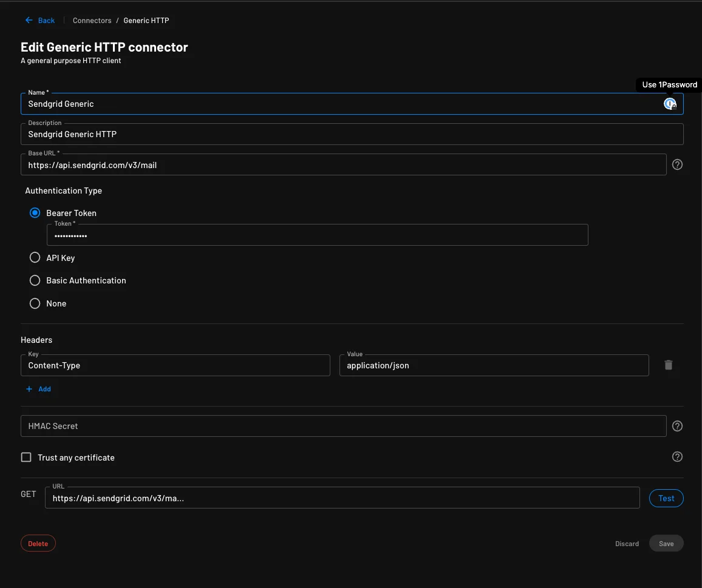
Task: Select the Bearer Token radio option
Action: pos(35,213)
